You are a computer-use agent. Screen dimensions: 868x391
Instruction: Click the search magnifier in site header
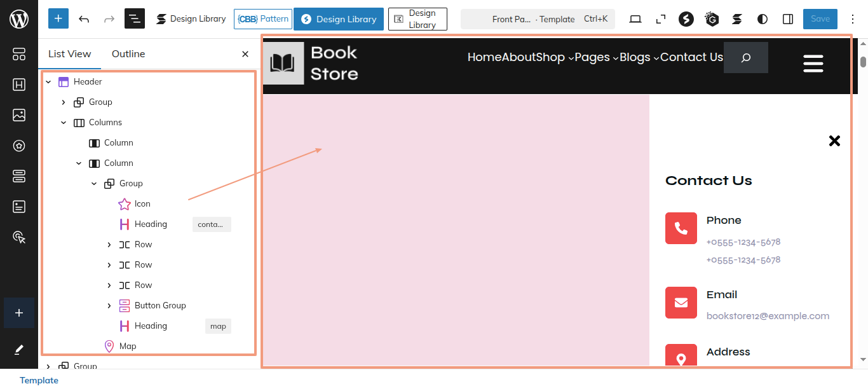746,58
